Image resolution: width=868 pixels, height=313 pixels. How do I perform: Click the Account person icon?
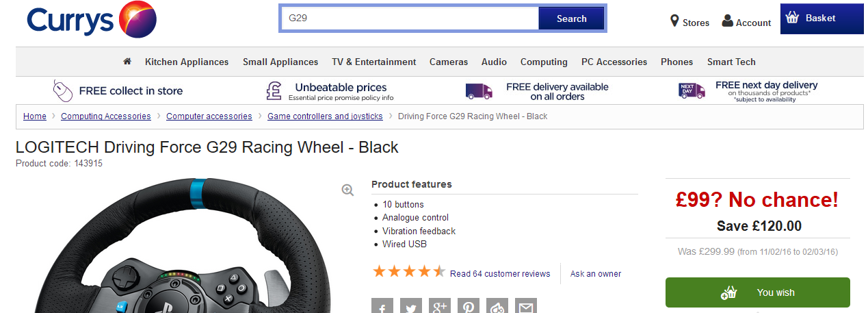point(727,22)
